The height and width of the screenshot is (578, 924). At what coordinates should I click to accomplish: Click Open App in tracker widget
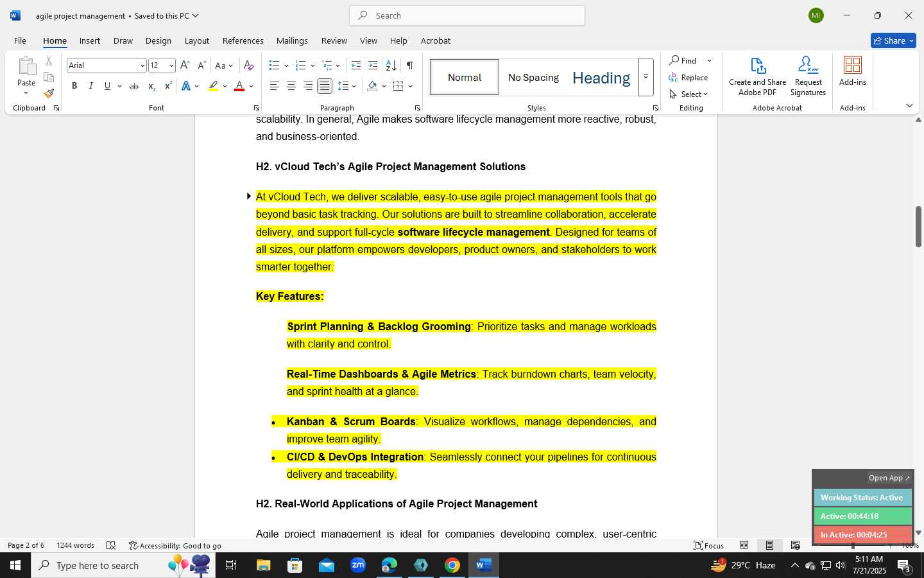[889, 478]
